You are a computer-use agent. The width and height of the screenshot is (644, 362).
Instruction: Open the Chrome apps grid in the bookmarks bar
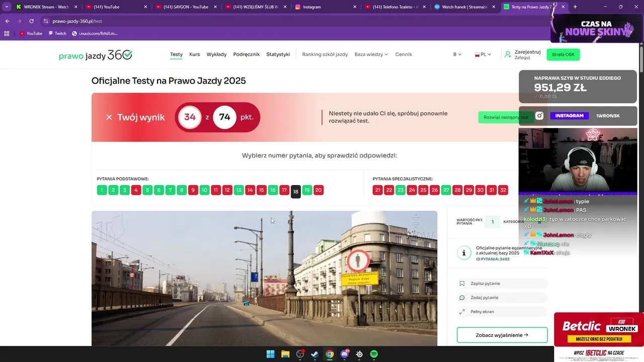[x=7, y=33]
